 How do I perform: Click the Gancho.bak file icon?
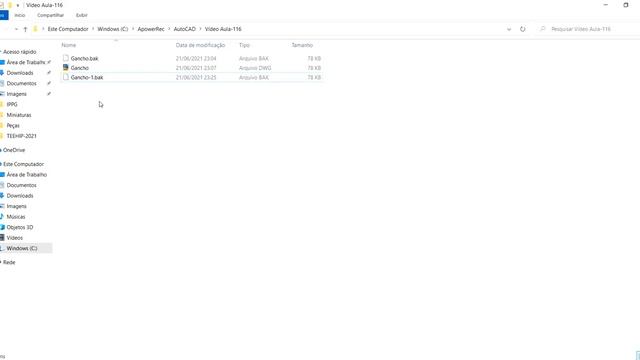(66, 58)
